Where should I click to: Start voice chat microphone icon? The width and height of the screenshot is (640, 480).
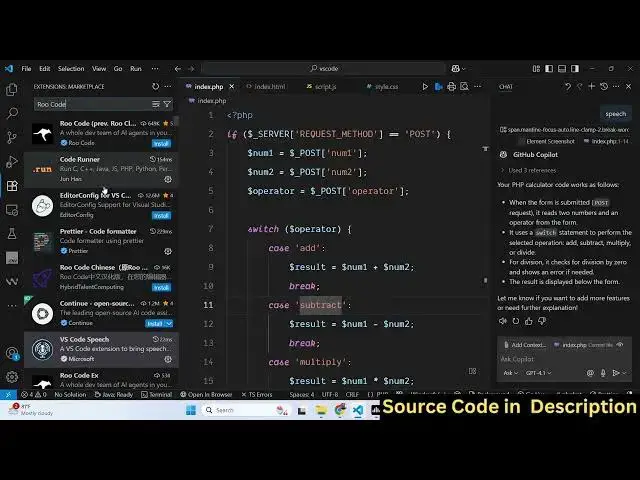point(603,373)
